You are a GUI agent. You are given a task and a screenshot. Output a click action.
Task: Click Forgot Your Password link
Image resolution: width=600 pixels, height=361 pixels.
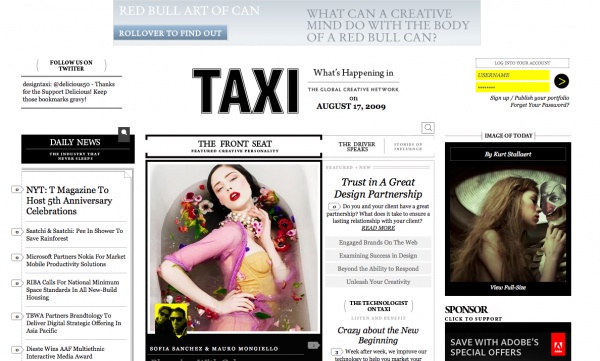(540, 105)
